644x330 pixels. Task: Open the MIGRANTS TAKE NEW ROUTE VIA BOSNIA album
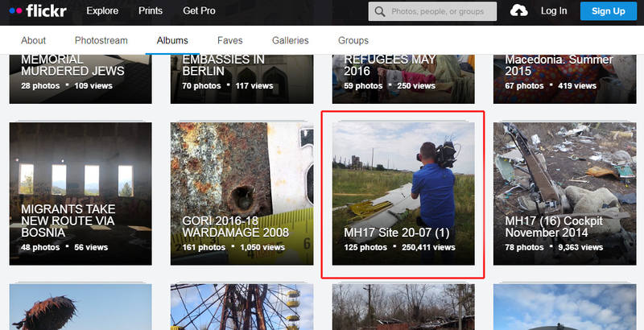pyautogui.click(x=80, y=194)
